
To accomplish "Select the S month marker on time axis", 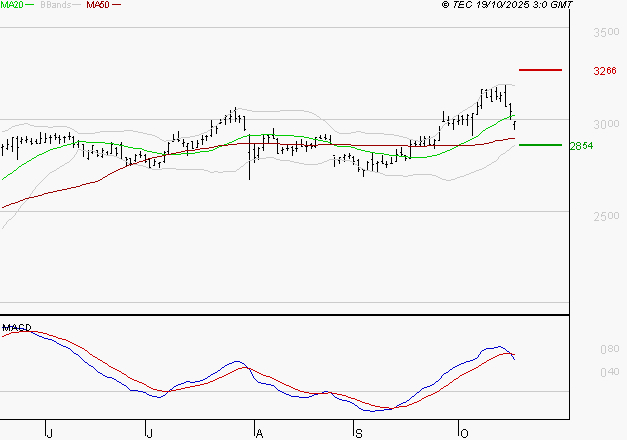I will 358,431.
